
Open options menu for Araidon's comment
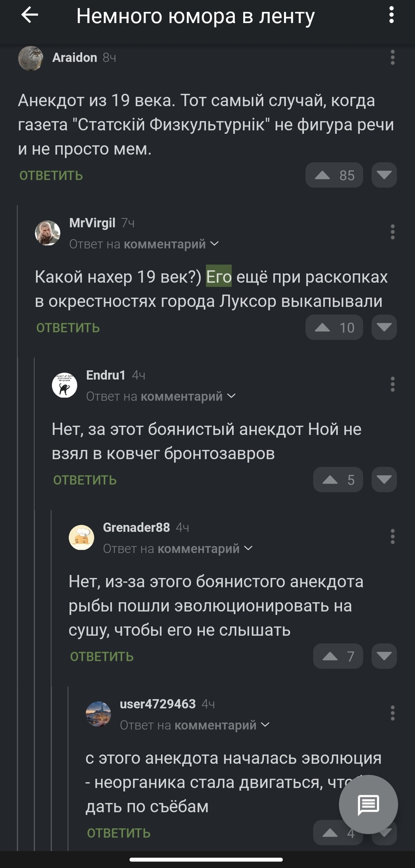click(392, 58)
